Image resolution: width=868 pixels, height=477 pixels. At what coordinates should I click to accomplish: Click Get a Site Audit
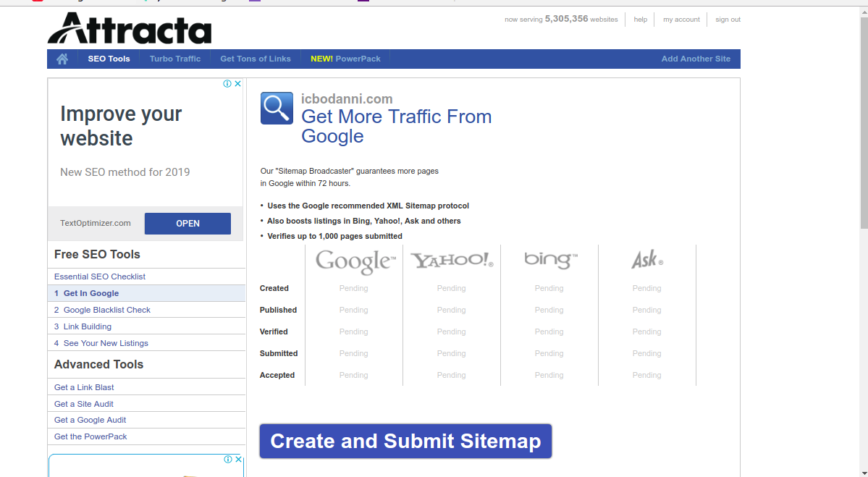(x=83, y=404)
